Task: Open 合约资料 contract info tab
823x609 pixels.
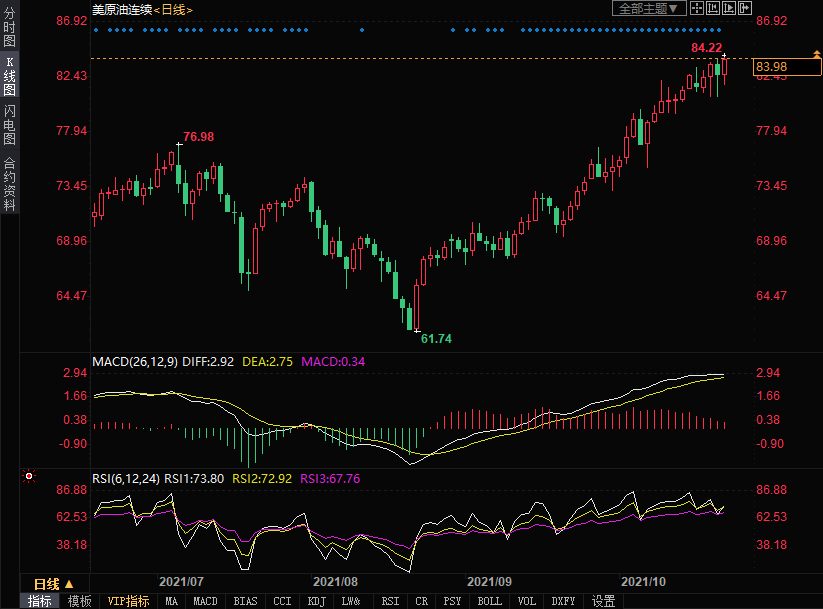Action: click(x=9, y=183)
